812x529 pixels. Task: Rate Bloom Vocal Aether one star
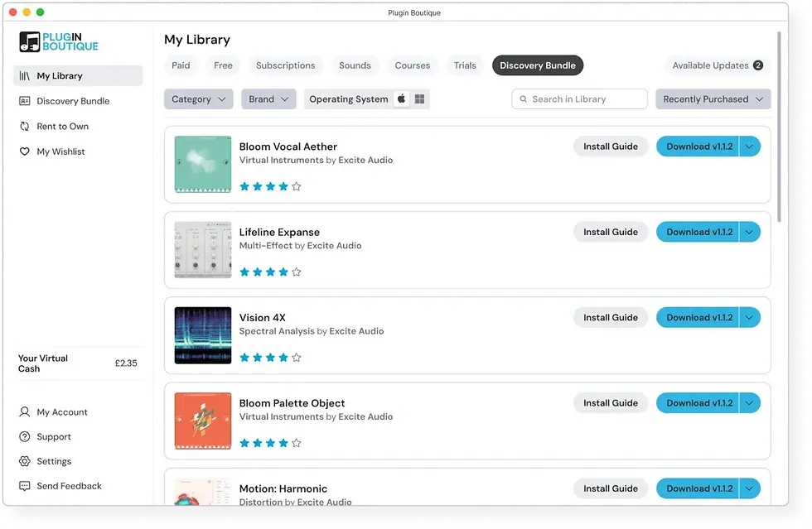[244, 186]
